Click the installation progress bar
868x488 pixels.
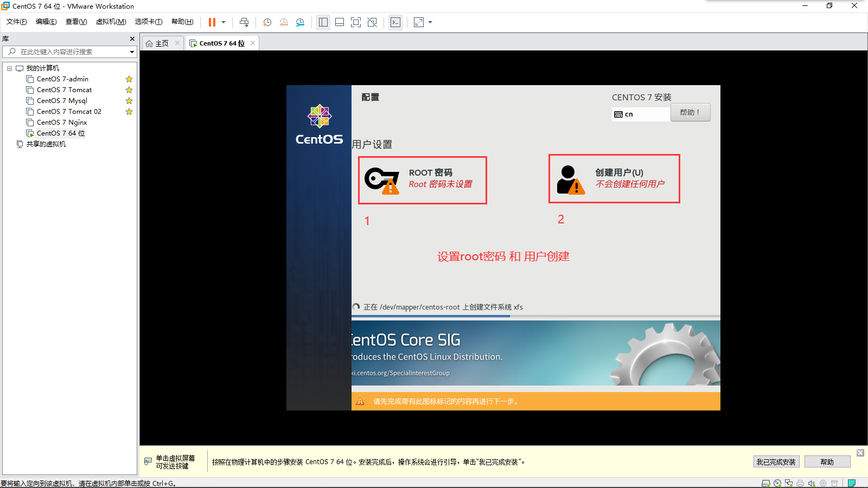[536, 316]
